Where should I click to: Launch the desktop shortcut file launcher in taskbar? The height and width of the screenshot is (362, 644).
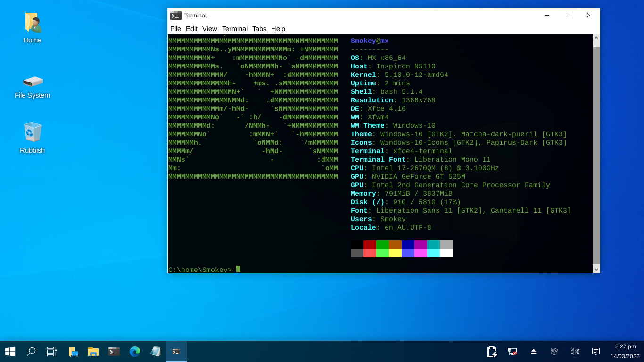(73, 352)
